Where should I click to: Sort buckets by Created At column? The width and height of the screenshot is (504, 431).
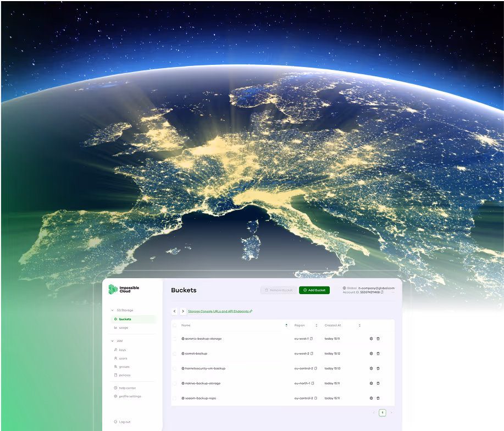359,325
